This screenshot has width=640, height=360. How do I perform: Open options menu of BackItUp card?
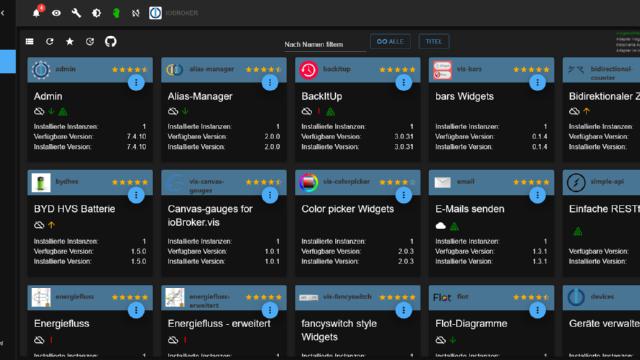(x=404, y=83)
